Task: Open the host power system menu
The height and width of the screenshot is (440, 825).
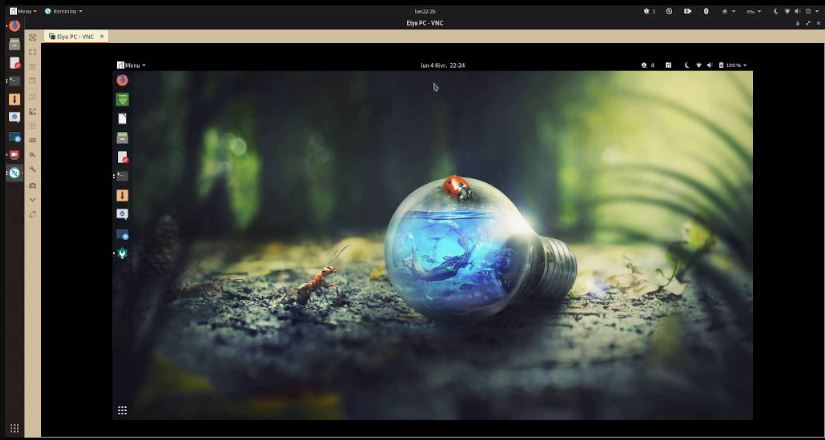Action: 811,11
